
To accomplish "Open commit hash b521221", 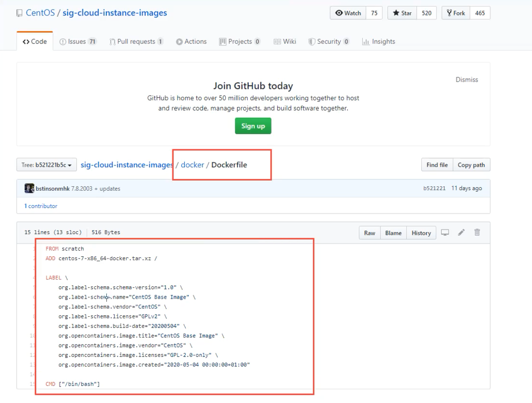I will coord(434,188).
